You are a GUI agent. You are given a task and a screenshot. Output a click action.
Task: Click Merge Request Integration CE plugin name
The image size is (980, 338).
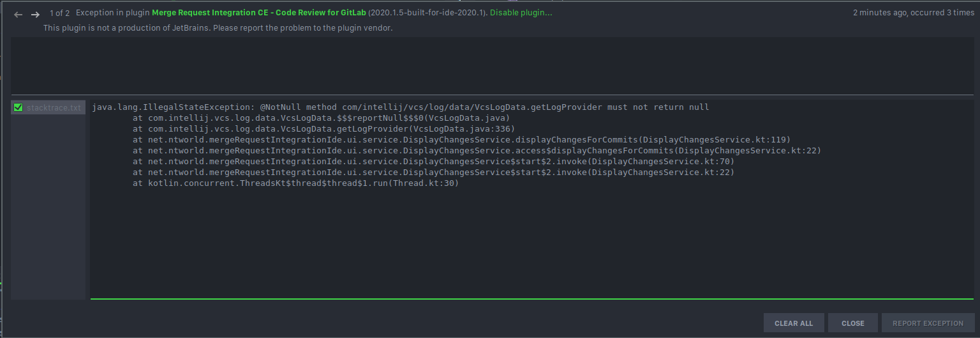(x=258, y=13)
